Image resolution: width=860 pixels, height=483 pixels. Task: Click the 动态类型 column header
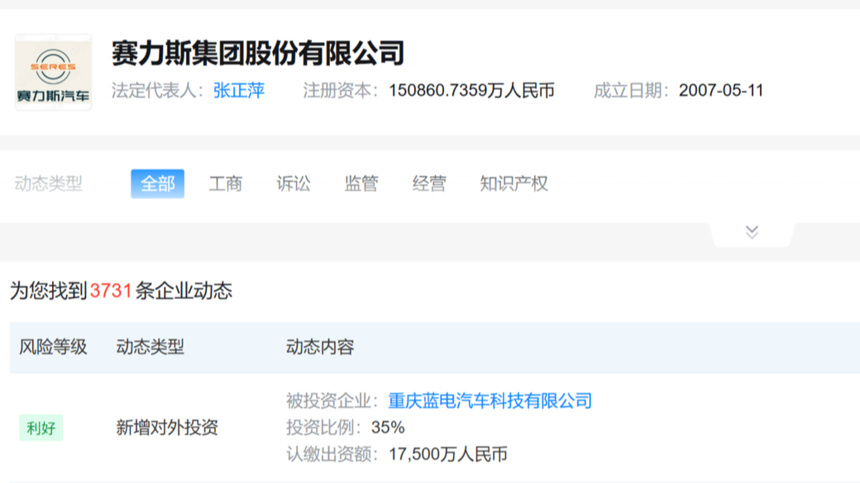[x=150, y=347]
